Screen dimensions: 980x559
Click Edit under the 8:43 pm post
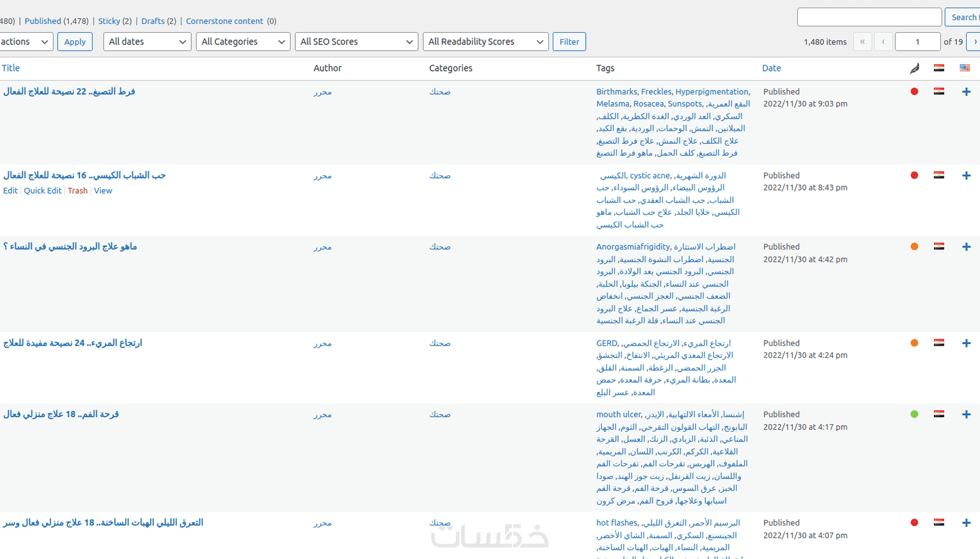(x=10, y=191)
